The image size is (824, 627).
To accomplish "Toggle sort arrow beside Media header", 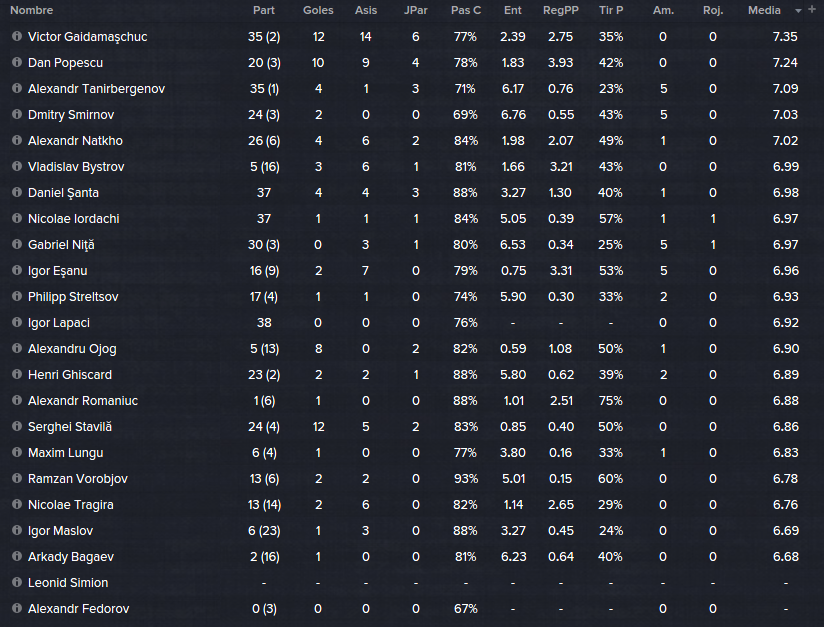I will [x=798, y=11].
